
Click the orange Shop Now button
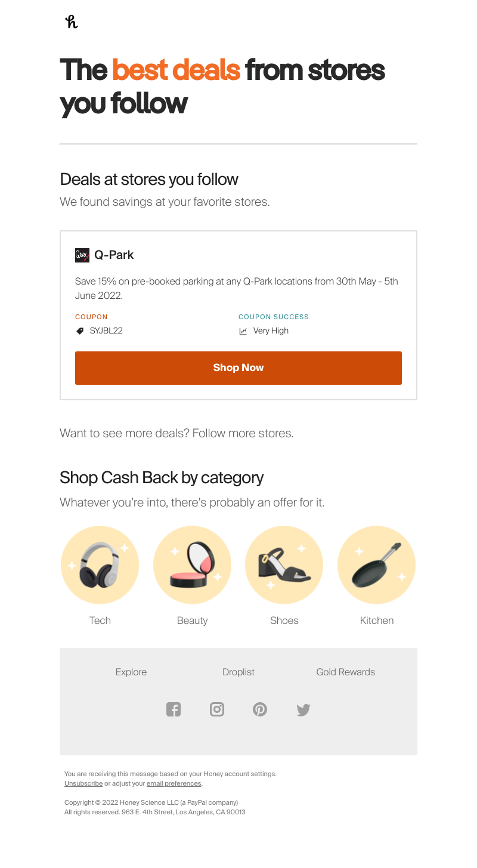238,368
